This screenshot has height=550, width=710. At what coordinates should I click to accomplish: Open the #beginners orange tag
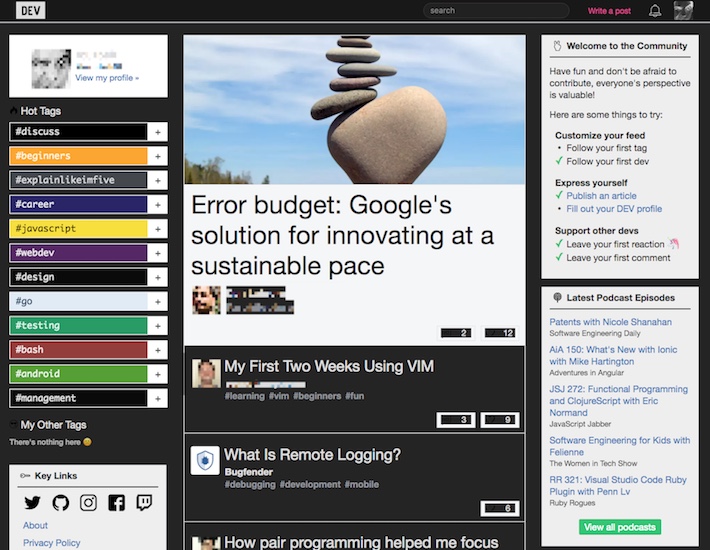click(78, 156)
